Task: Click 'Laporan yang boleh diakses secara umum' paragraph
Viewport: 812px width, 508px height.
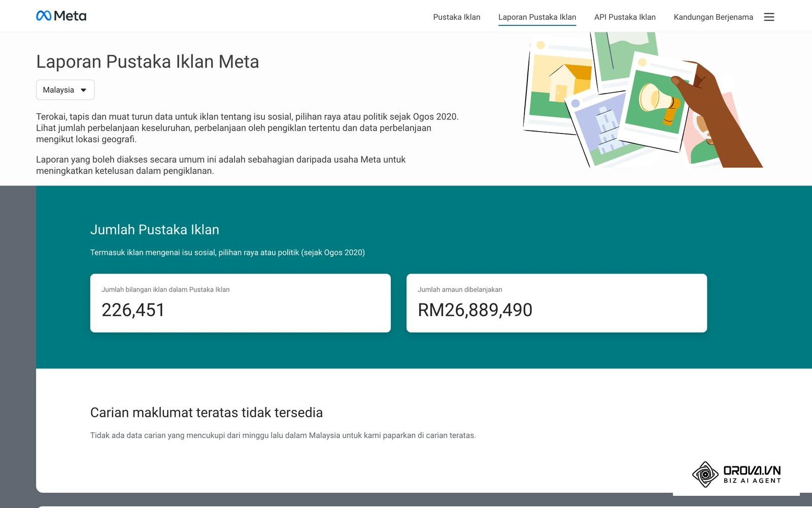Action: [221, 165]
